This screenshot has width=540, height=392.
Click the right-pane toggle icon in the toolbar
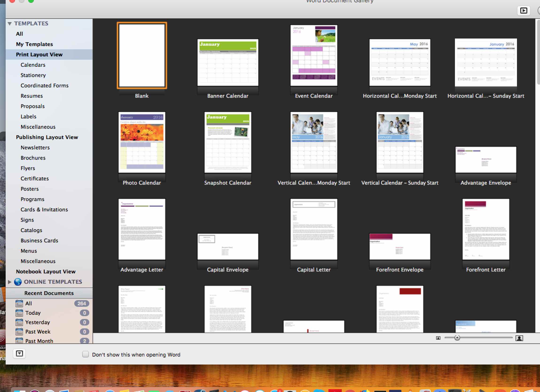pyautogui.click(x=523, y=11)
